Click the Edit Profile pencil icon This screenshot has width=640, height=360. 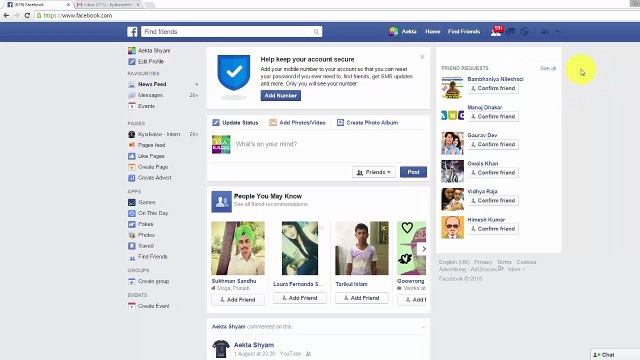[x=131, y=62]
